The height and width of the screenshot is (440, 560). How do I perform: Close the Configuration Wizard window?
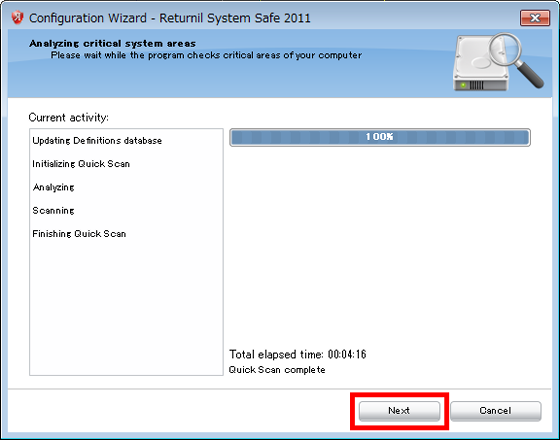(x=535, y=18)
